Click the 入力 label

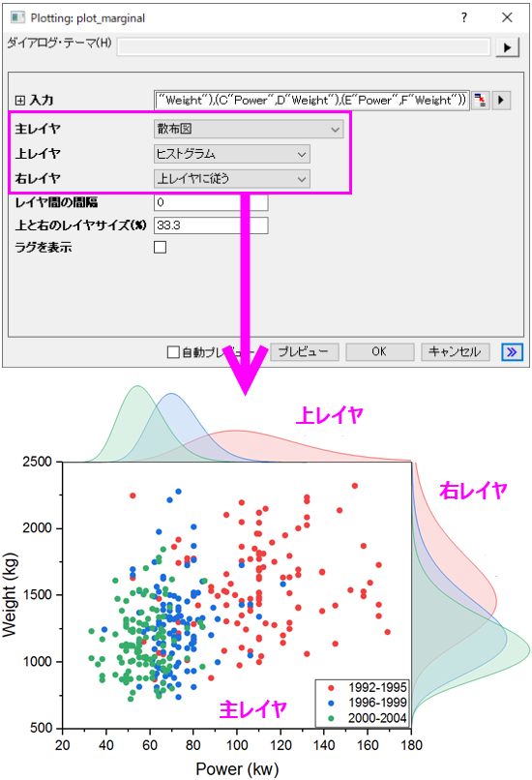pyautogui.click(x=42, y=101)
